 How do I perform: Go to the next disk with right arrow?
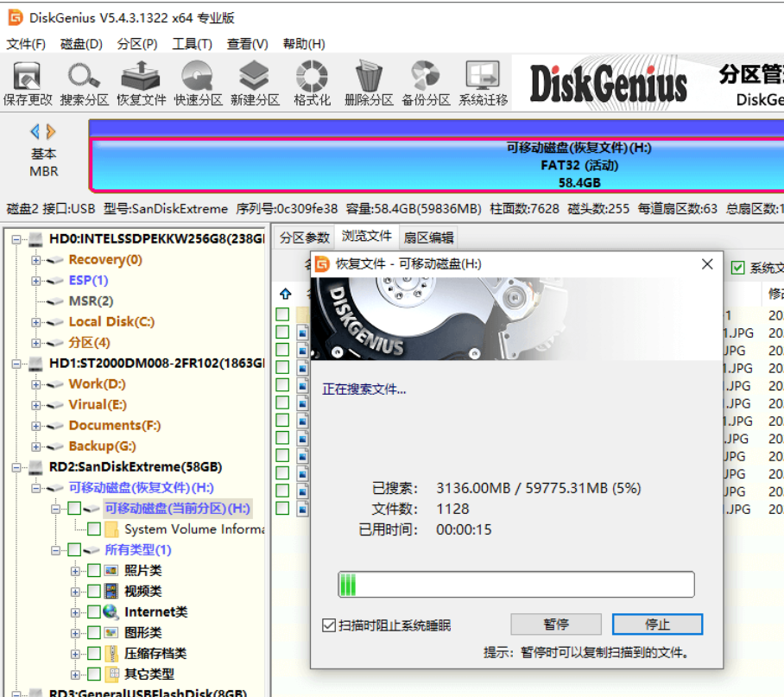(50, 131)
